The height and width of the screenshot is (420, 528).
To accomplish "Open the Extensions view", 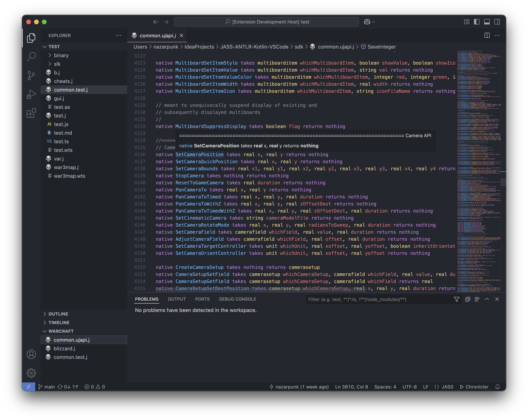I will [31, 113].
